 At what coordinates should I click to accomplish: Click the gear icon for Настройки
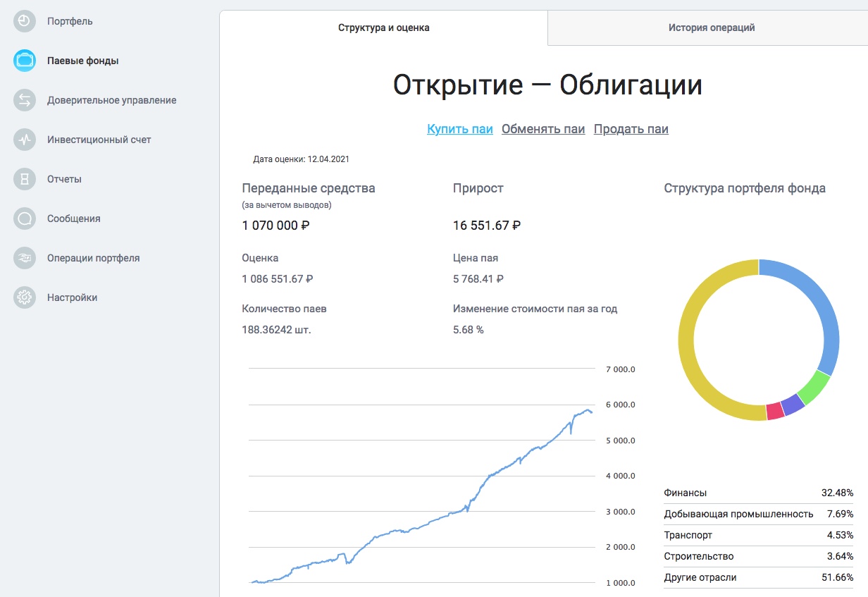25,297
